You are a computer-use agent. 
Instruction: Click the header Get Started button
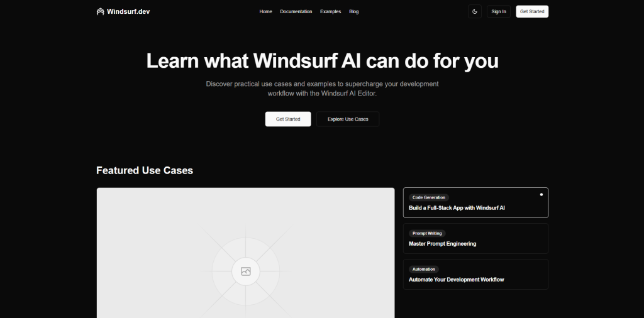click(532, 11)
